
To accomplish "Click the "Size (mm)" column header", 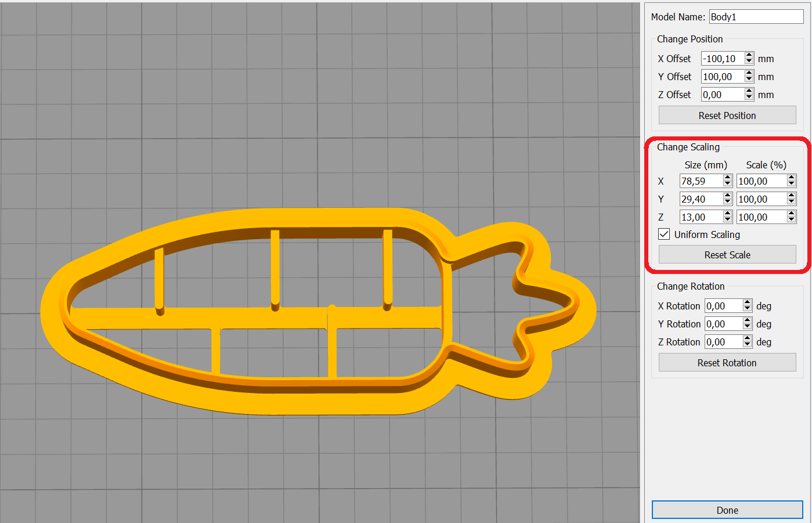I will coord(706,165).
